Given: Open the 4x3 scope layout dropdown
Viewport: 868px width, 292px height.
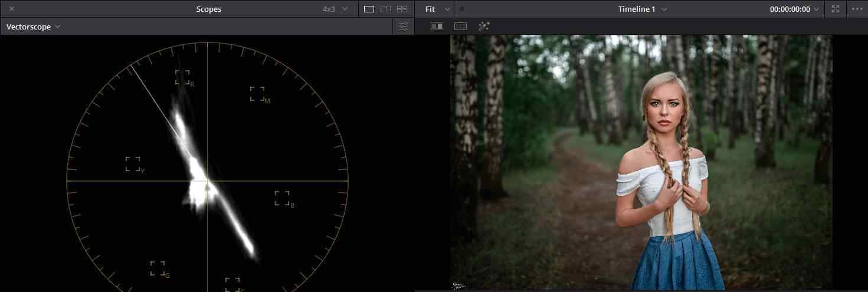Looking at the screenshot, I should [x=335, y=9].
